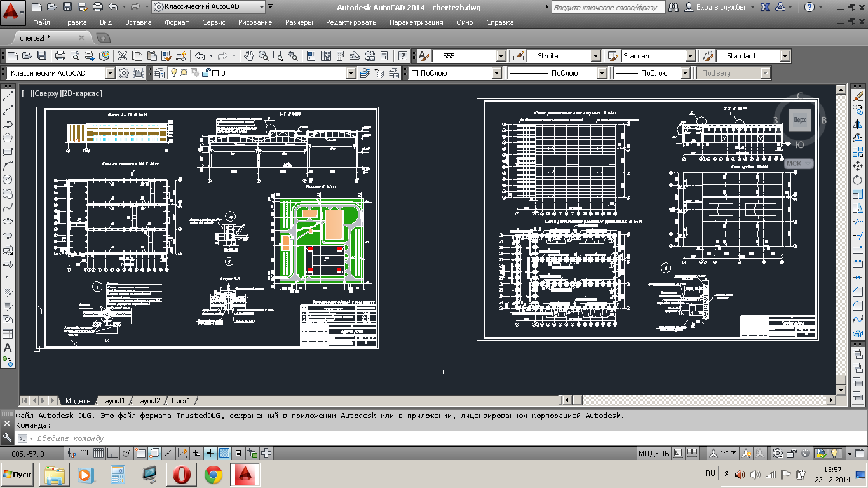Toggle Snap mode in status bar
868x488 pixels.
pyautogui.click(x=85, y=453)
